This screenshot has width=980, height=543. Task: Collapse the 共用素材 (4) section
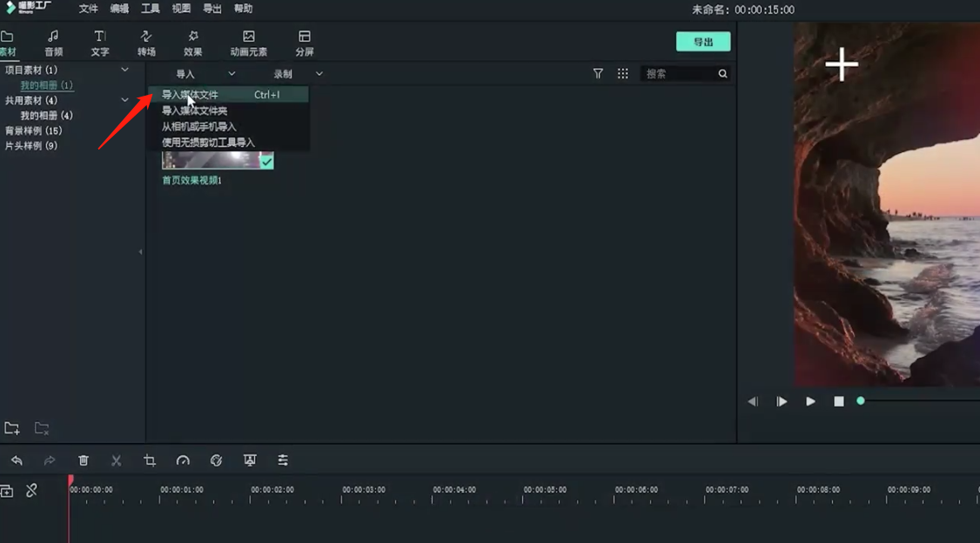(x=124, y=100)
